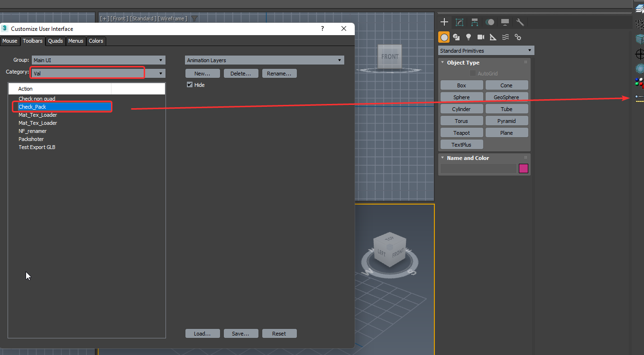Viewport: 644px width, 355px height.
Task: Open the [Front] viewport view menu
Action: [x=119, y=19]
